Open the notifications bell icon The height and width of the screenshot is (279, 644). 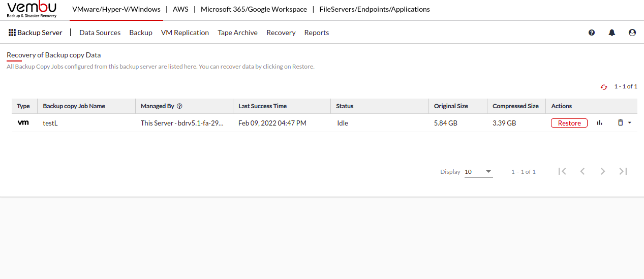[612, 33]
